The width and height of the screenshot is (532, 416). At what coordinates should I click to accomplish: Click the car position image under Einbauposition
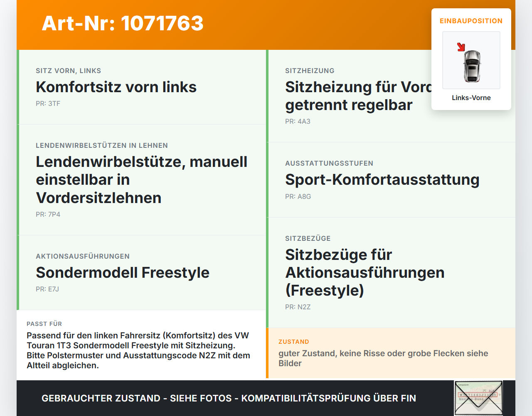[x=471, y=60]
